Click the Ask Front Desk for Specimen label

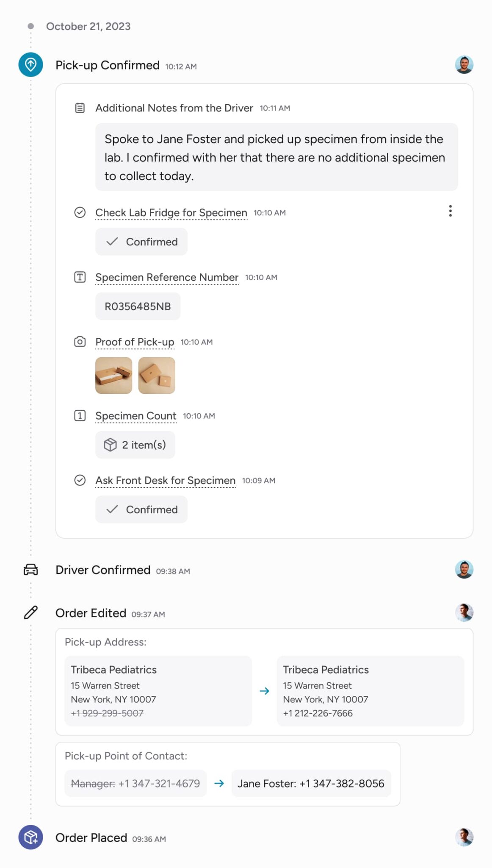[165, 480]
